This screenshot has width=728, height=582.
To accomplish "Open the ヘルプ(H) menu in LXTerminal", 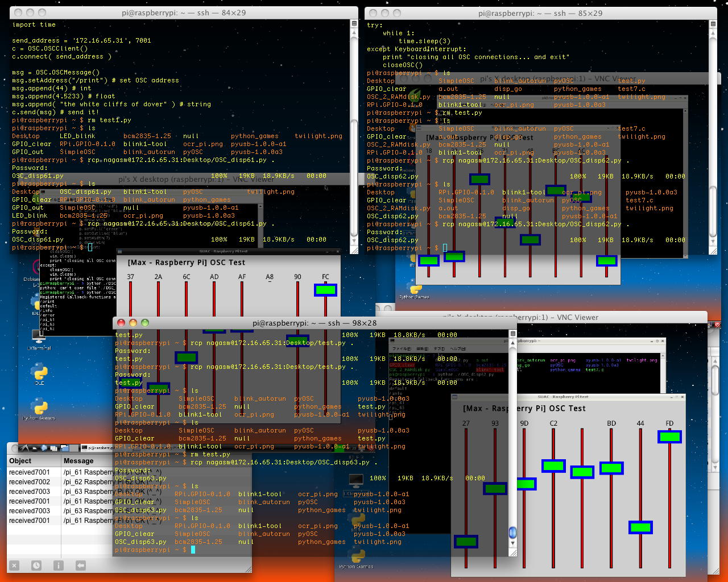I will [458, 348].
